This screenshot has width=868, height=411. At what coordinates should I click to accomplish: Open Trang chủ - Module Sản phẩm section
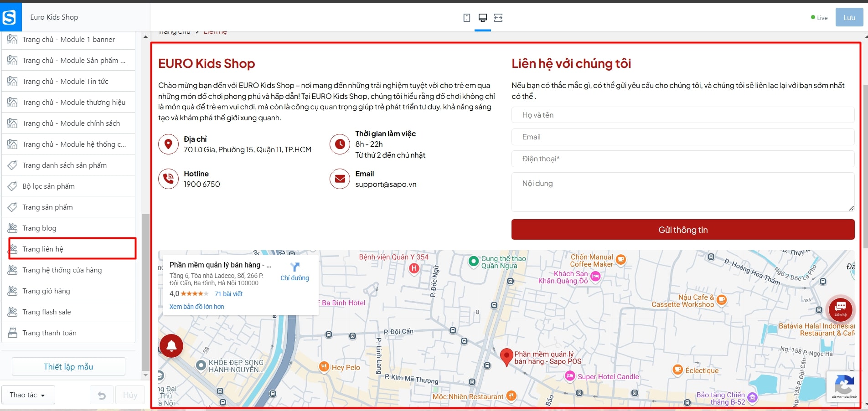[68, 60]
